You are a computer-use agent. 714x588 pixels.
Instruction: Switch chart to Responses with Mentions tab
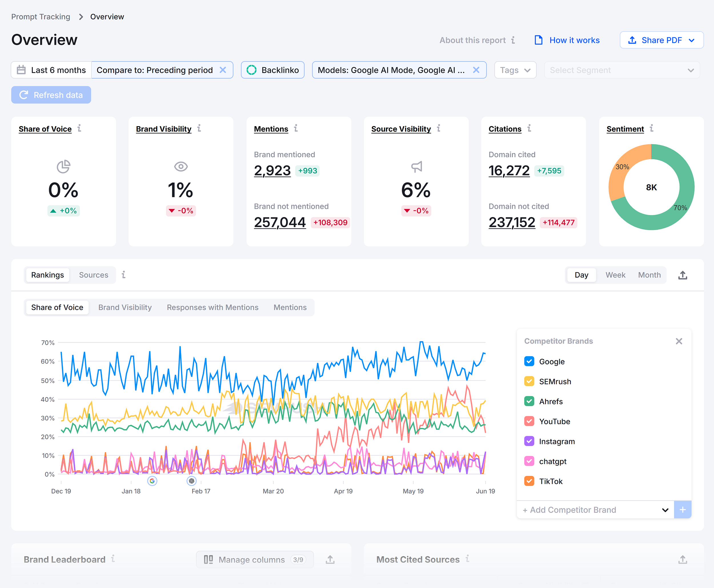coord(212,307)
